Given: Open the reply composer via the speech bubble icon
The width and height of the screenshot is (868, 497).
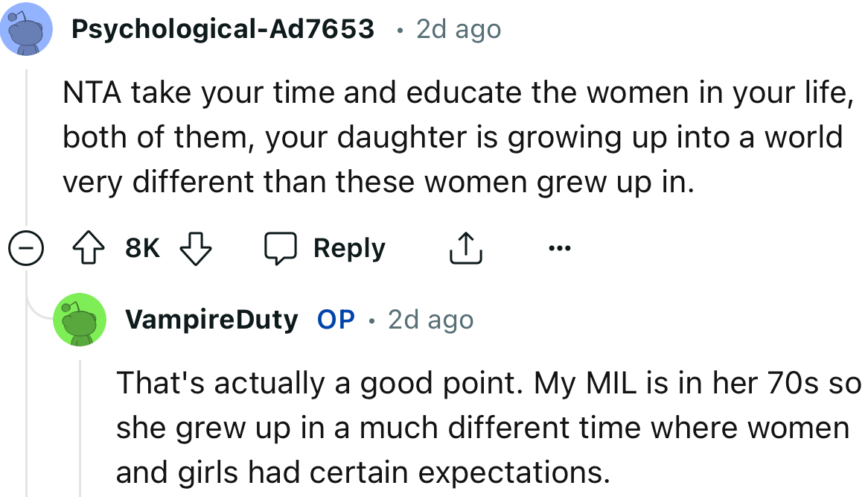Looking at the screenshot, I should pyautogui.click(x=282, y=248).
